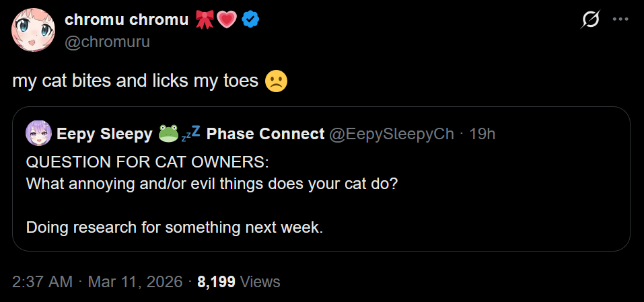Click the red ribbon emoji in name

click(x=204, y=20)
